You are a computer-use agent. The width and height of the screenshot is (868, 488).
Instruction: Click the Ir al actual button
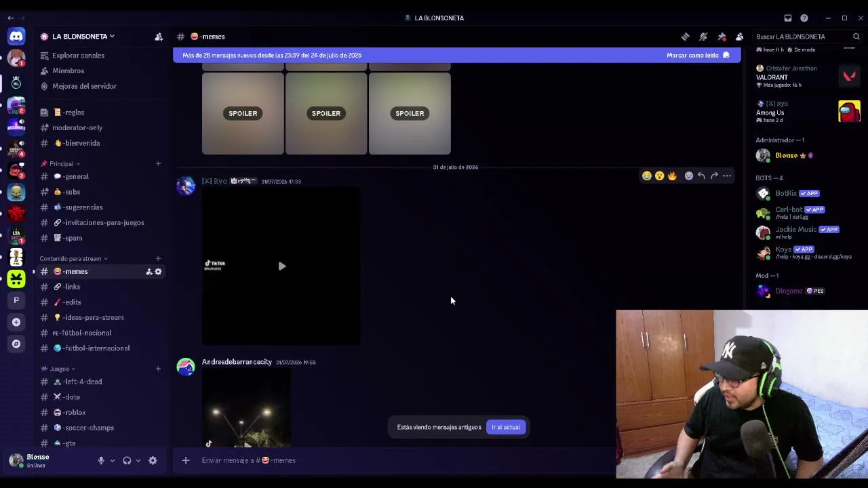506,427
